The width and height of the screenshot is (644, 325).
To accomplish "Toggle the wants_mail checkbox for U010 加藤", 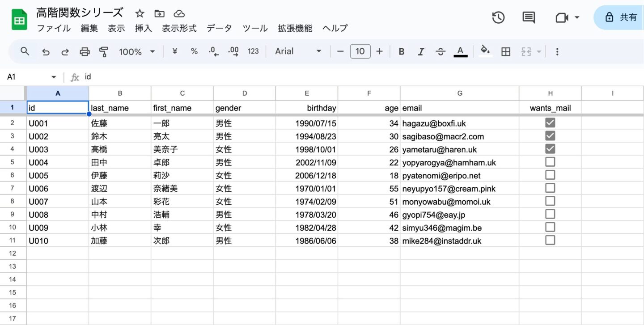I will click(x=550, y=240).
